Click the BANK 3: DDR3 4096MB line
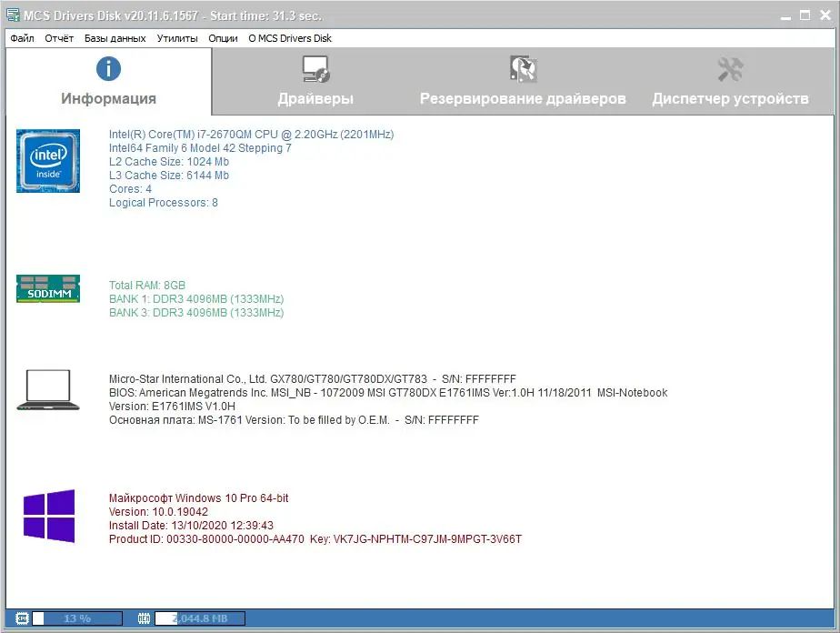The image size is (840, 633). (x=196, y=313)
